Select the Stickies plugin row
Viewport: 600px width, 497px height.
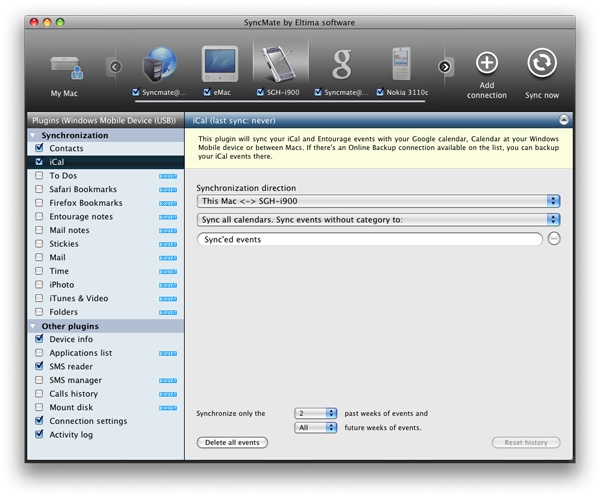(x=106, y=244)
